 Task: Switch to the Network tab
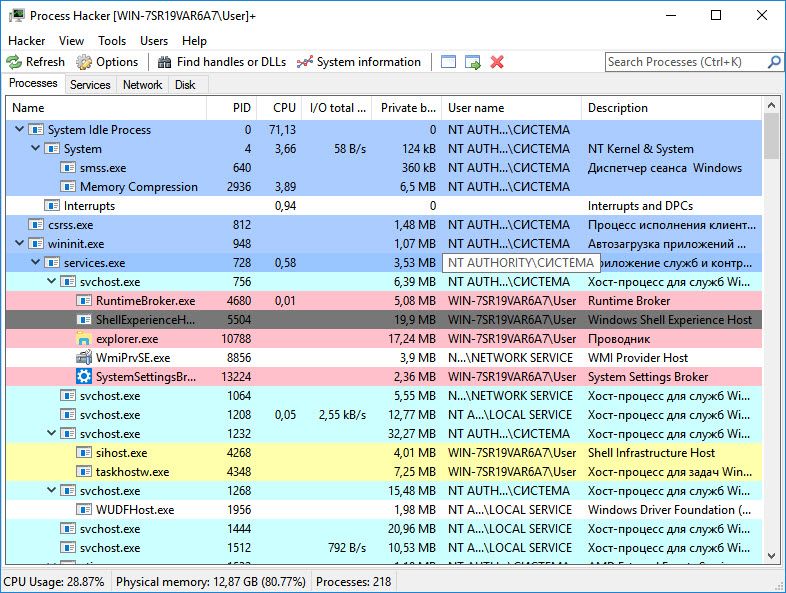coord(142,85)
